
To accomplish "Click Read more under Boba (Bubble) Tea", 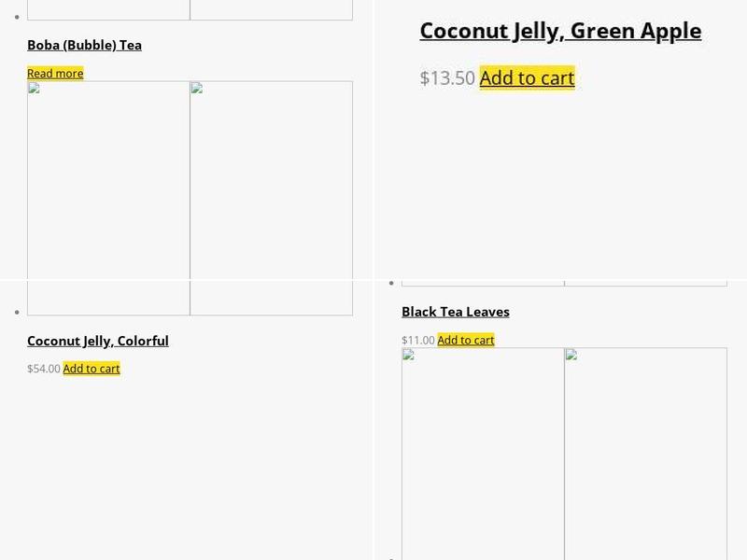I will [55, 73].
